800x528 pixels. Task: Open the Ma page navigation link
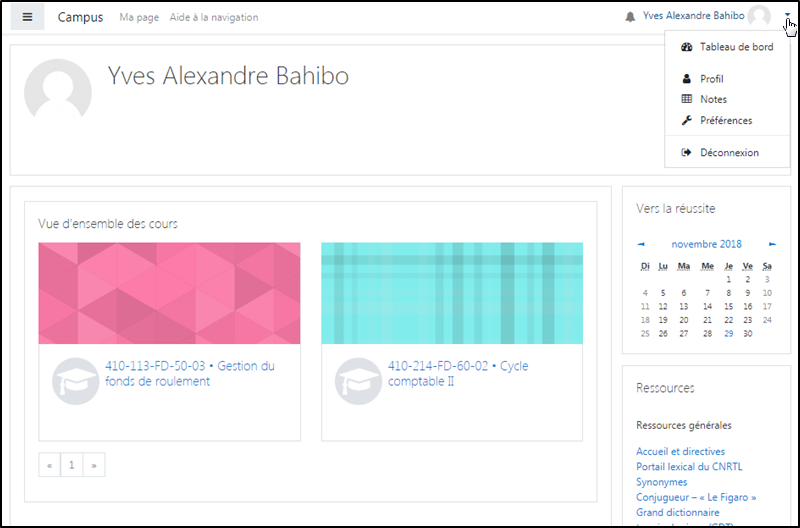coord(139,17)
